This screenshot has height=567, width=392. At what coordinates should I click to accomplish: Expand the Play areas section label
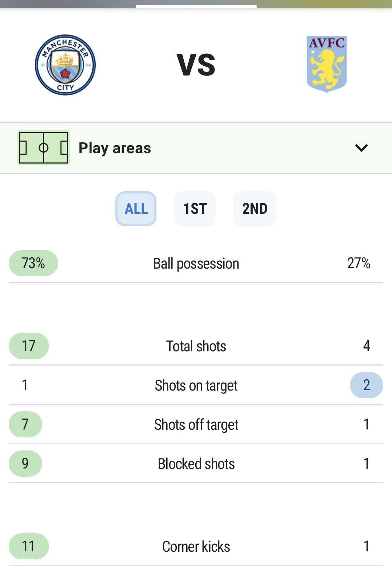115,148
